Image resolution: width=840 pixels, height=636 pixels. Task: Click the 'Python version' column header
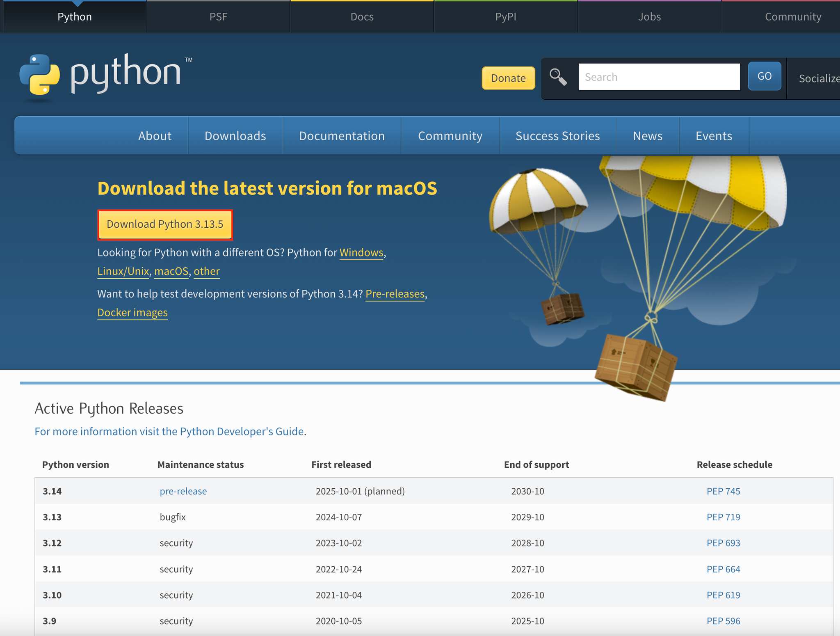[x=75, y=464]
